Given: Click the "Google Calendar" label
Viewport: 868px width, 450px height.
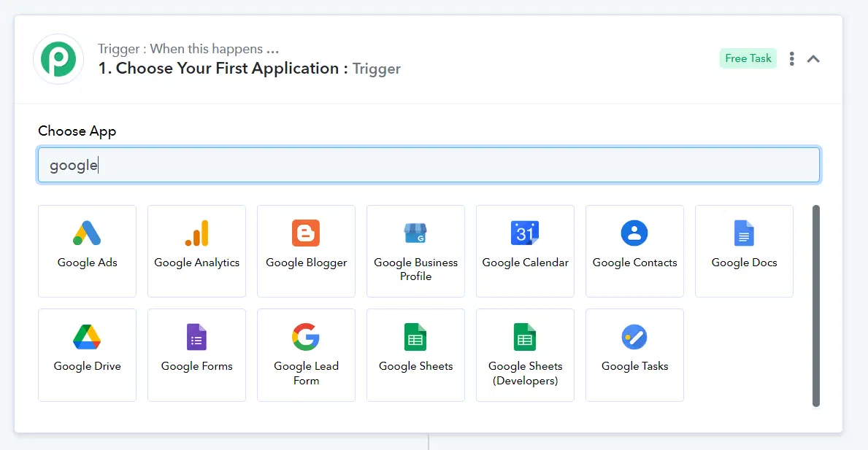Looking at the screenshot, I should [526, 263].
